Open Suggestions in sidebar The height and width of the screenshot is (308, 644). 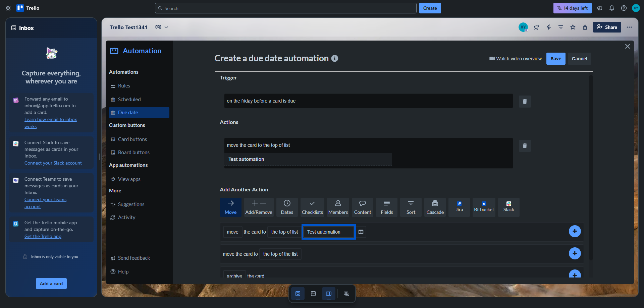click(x=139, y=204)
